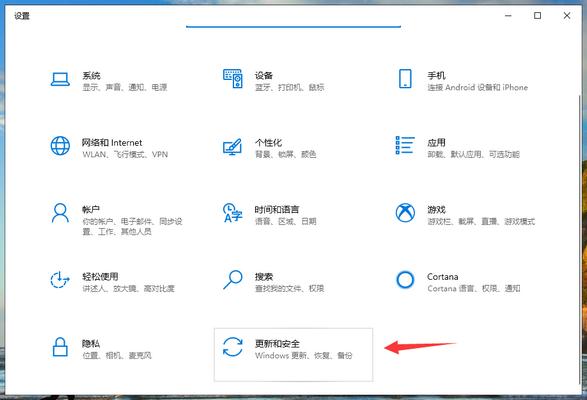The image size is (587, 400).
Task: Open the 隐私 (Privacy) padlock icon
Action: [x=60, y=347]
